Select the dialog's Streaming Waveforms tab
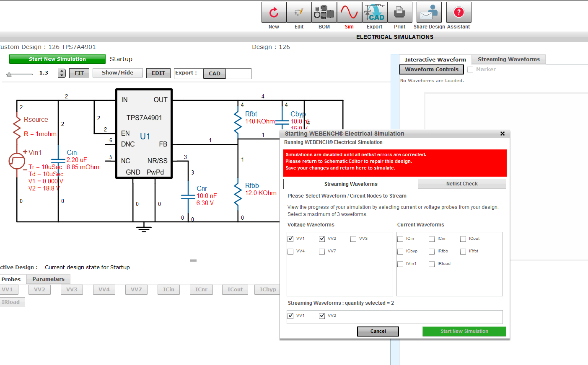This screenshot has width=588, height=365. pos(351,184)
